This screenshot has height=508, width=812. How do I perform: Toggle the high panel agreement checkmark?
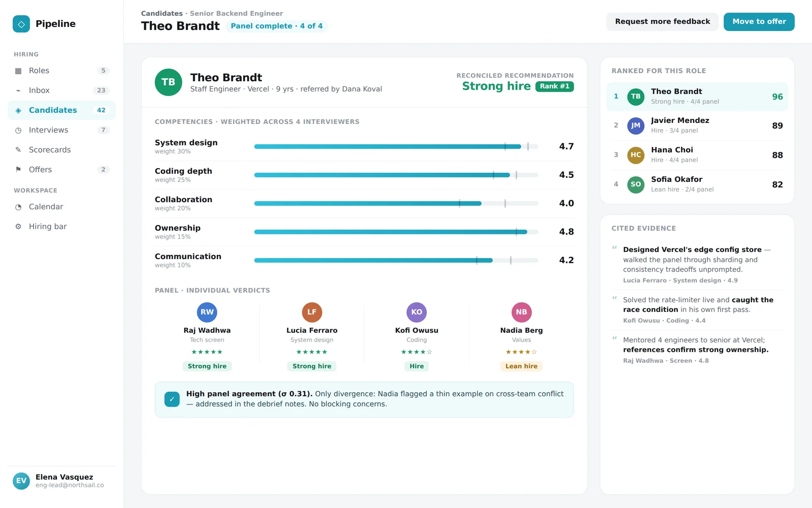pos(172,399)
